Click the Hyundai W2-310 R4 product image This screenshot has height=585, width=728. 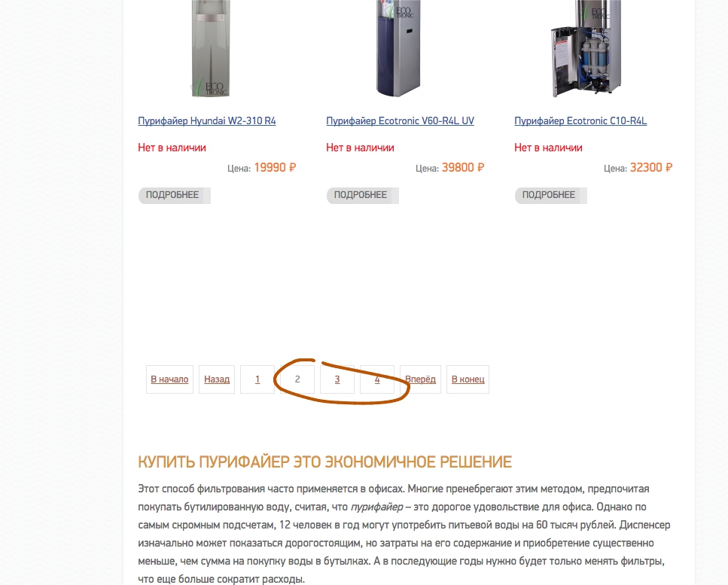click(211, 49)
